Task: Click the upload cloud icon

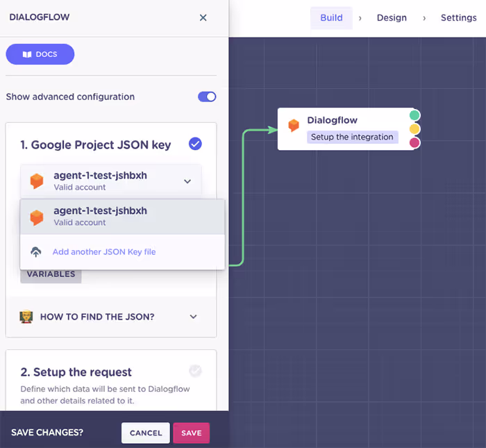Action: click(x=36, y=251)
